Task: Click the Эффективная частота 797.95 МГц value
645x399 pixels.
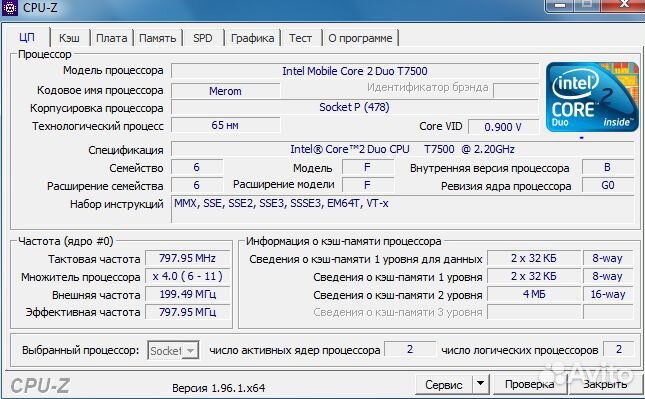Action: pyautogui.click(x=188, y=312)
